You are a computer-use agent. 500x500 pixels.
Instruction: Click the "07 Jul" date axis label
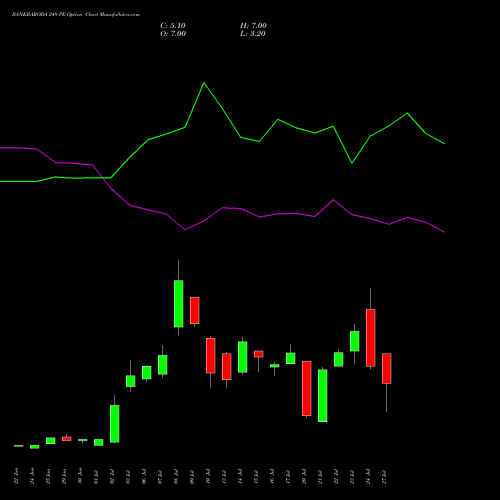160,477
